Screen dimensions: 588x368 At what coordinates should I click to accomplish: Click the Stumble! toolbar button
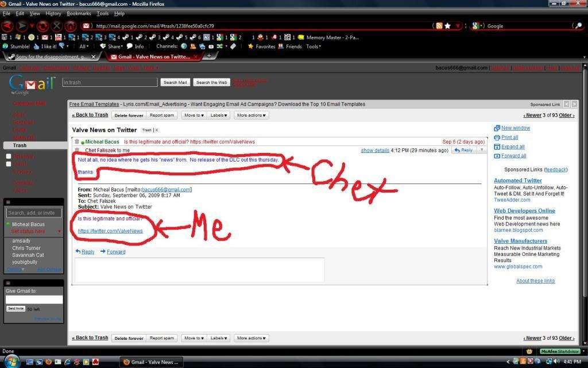click(16, 47)
